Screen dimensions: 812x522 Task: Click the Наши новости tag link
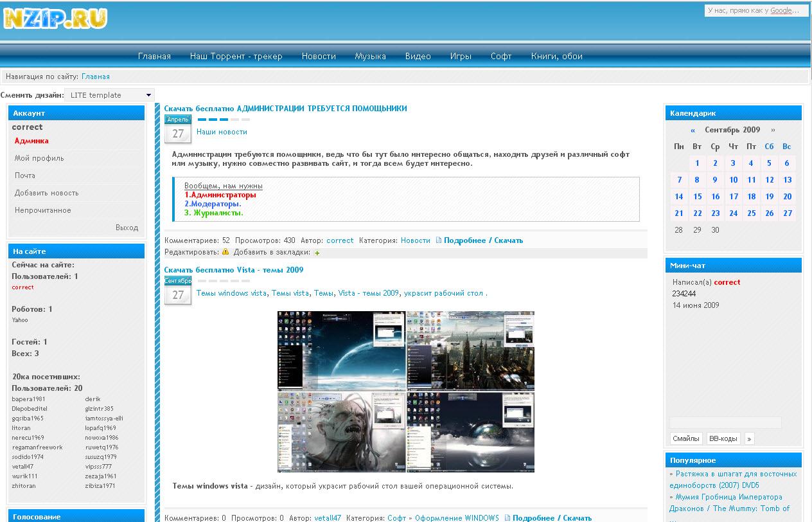[222, 132]
